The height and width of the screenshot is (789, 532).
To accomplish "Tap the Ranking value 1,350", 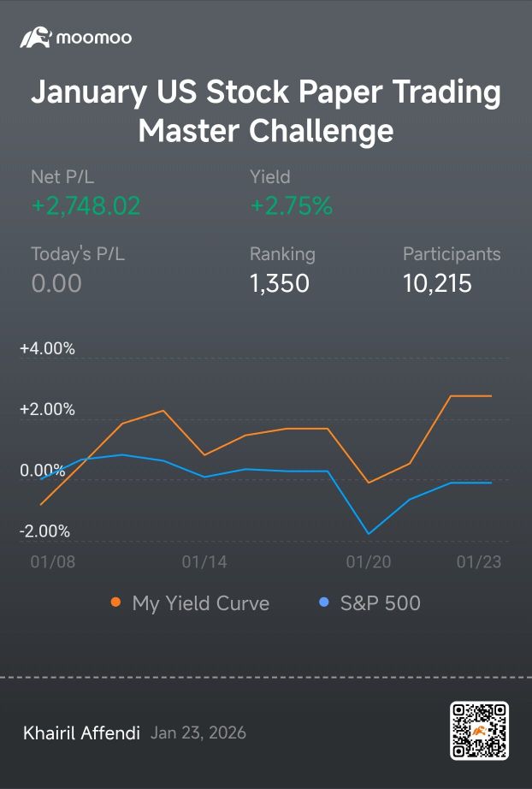I will [x=280, y=283].
